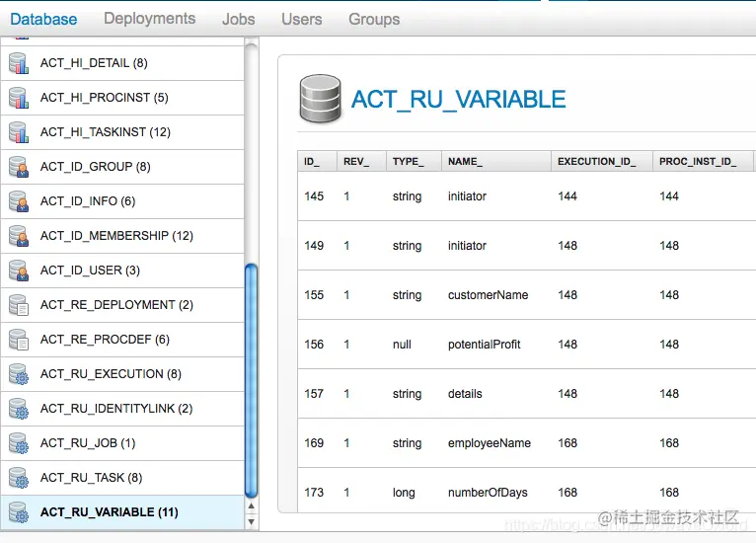756x543 pixels.
Task: Select the ACT_RU_VARIABLE (11) table
Action: pyautogui.click(x=122, y=512)
